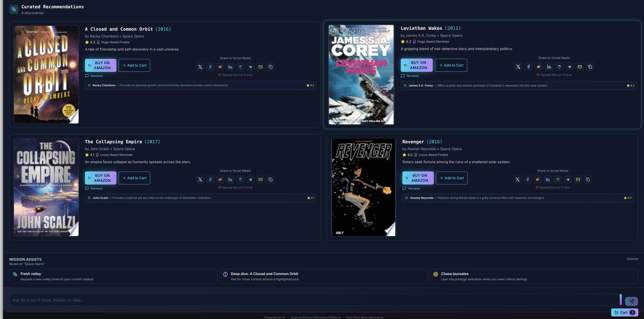Select the Fresh volley mission assist
The height and width of the screenshot is (319, 644).
tap(113, 276)
